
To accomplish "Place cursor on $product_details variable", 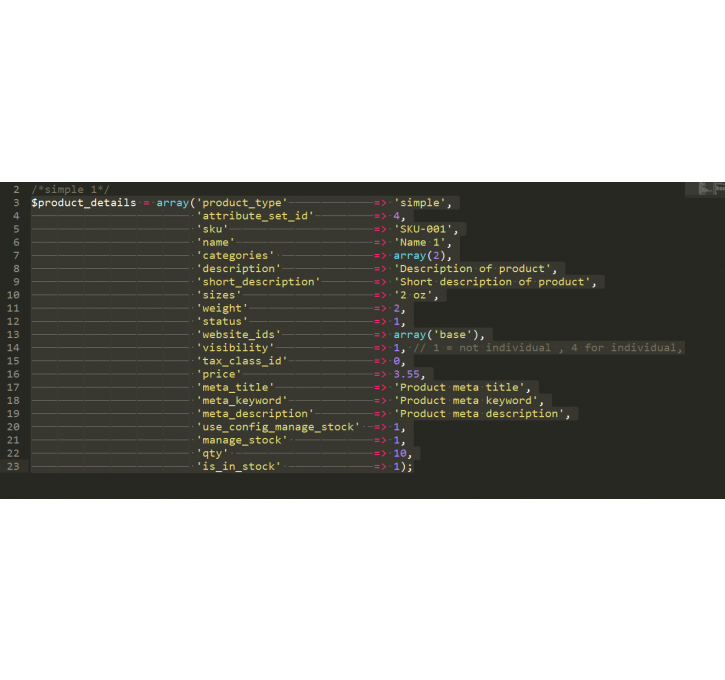I will [x=84, y=202].
